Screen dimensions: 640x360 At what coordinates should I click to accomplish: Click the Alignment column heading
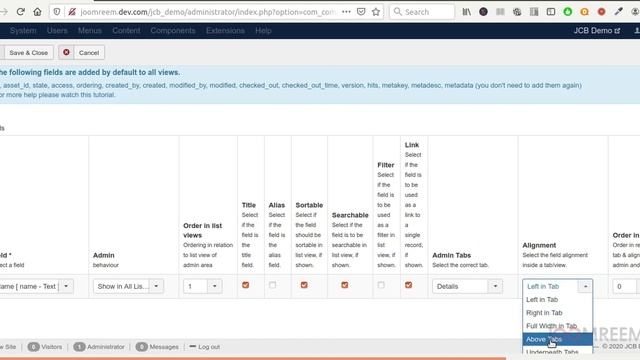(539, 245)
